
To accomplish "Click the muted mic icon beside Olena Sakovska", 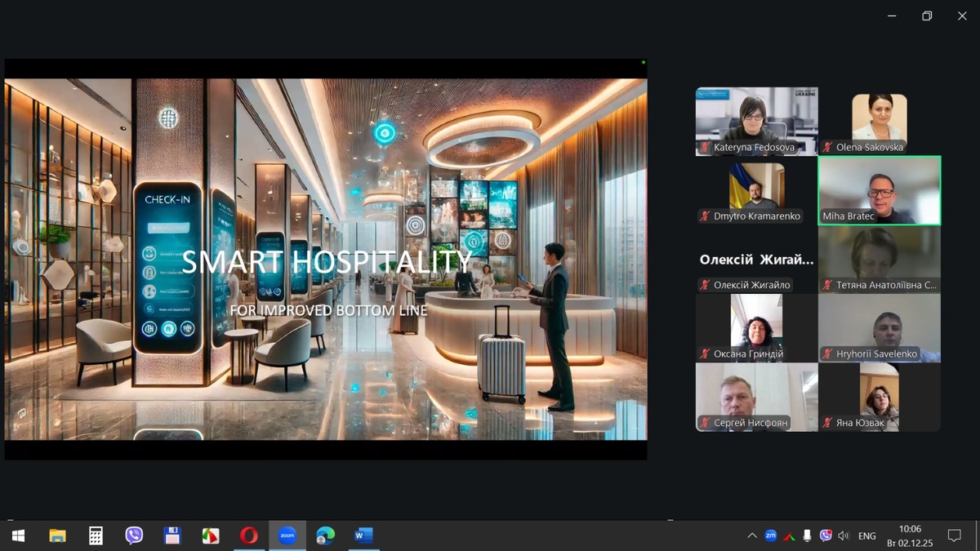I will [x=827, y=148].
